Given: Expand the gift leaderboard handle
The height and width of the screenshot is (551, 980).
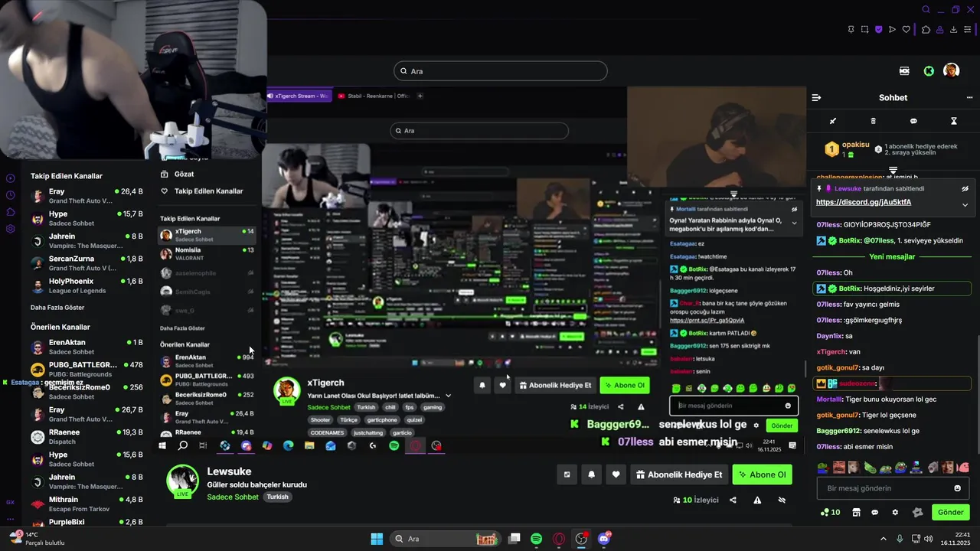Looking at the screenshot, I should tap(893, 170).
